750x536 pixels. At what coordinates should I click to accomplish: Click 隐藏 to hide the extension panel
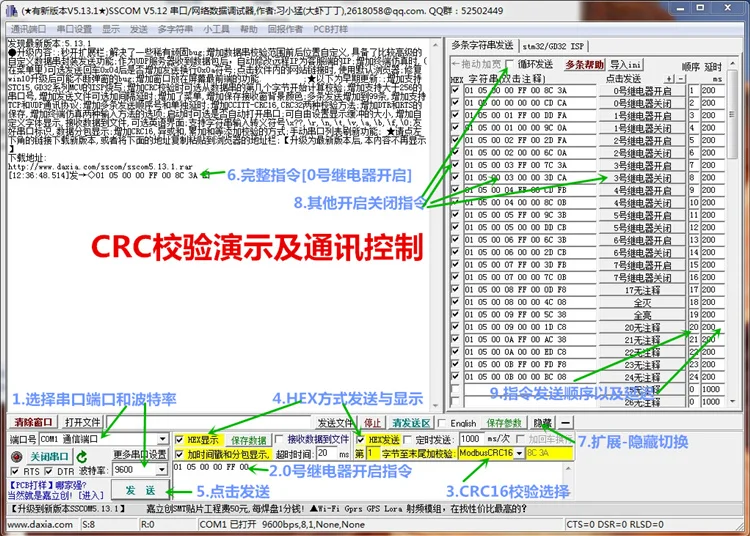[x=539, y=423]
